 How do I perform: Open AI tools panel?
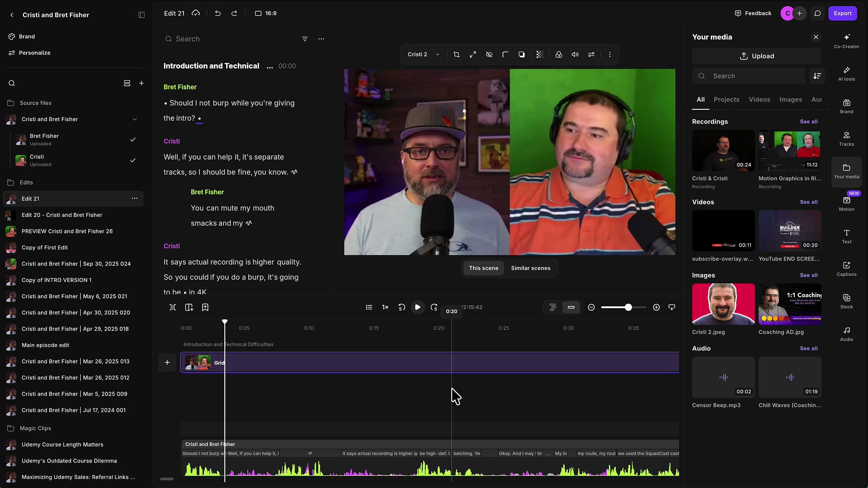[x=846, y=73]
